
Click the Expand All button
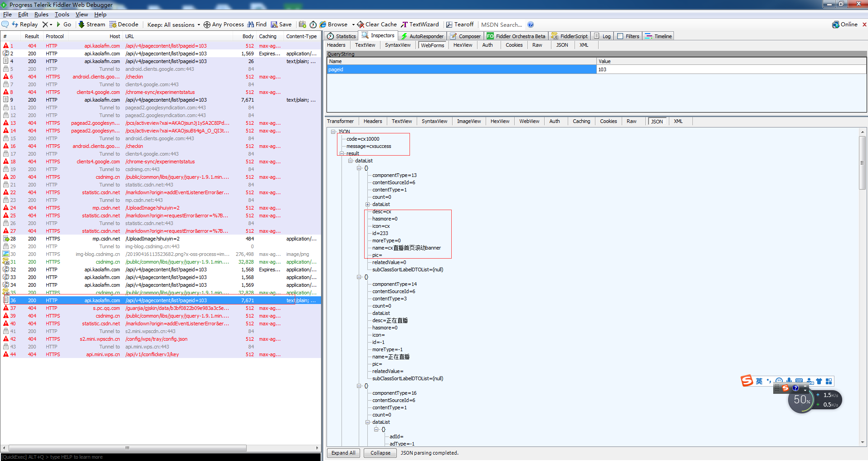[343, 453]
